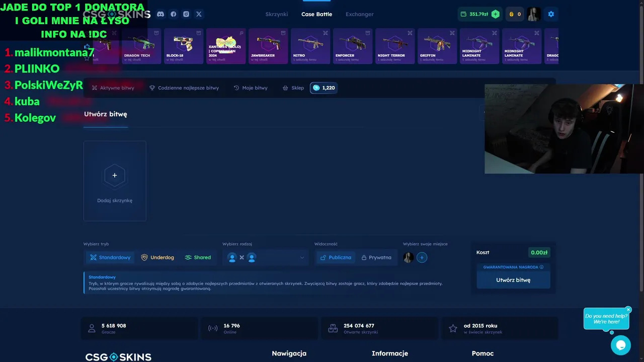Open the Jawbreaker live drop card
The image size is (644, 362).
(268, 46)
